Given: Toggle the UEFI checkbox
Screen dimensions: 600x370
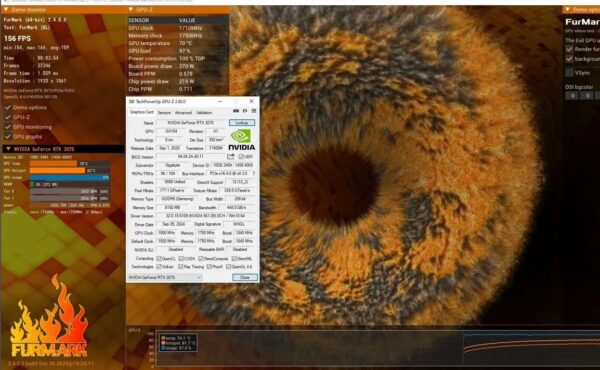Looking at the screenshot, I should pos(241,156).
